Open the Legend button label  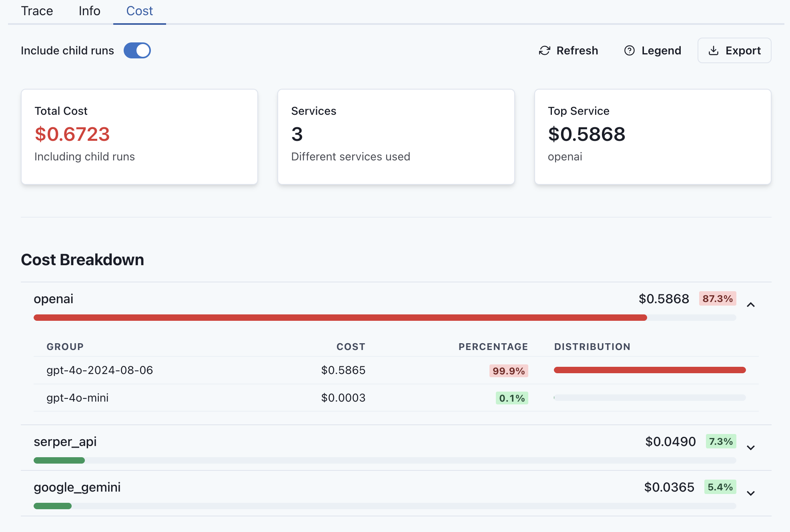(x=661, y=50)
